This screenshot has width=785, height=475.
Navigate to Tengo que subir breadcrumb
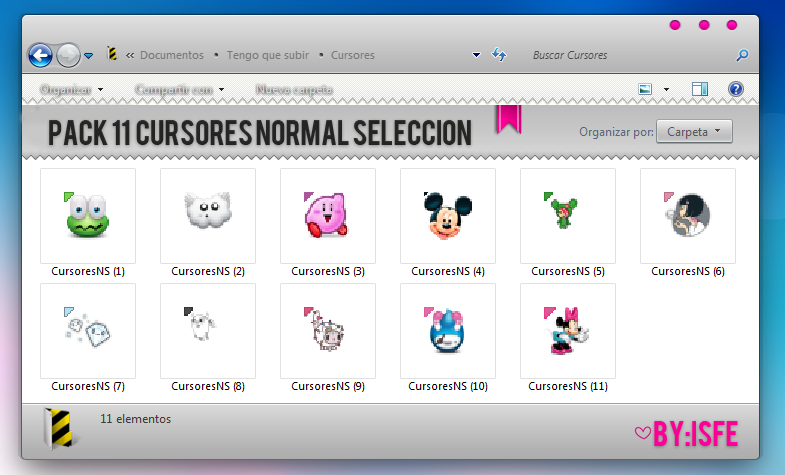coord(268,55)
